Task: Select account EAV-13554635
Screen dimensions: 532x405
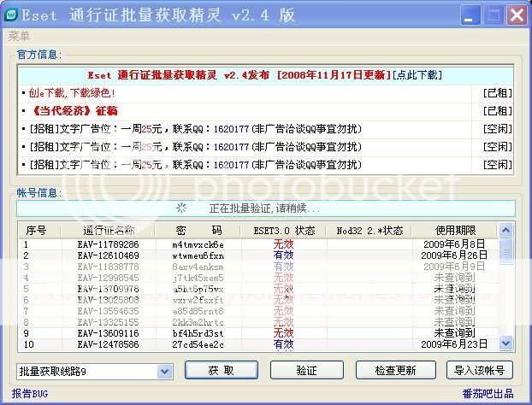Action: pos(108,311)
